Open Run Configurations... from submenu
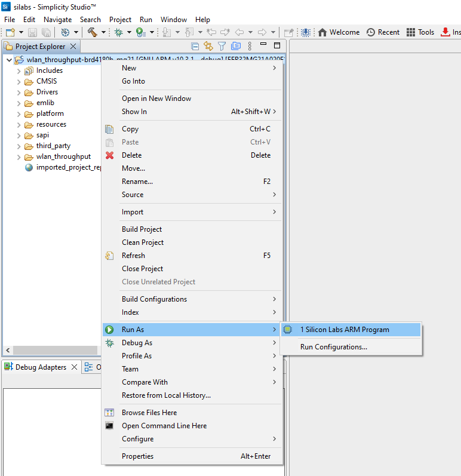Image resolution: width=461 pixels, height=476 pixels. point(333,347)
